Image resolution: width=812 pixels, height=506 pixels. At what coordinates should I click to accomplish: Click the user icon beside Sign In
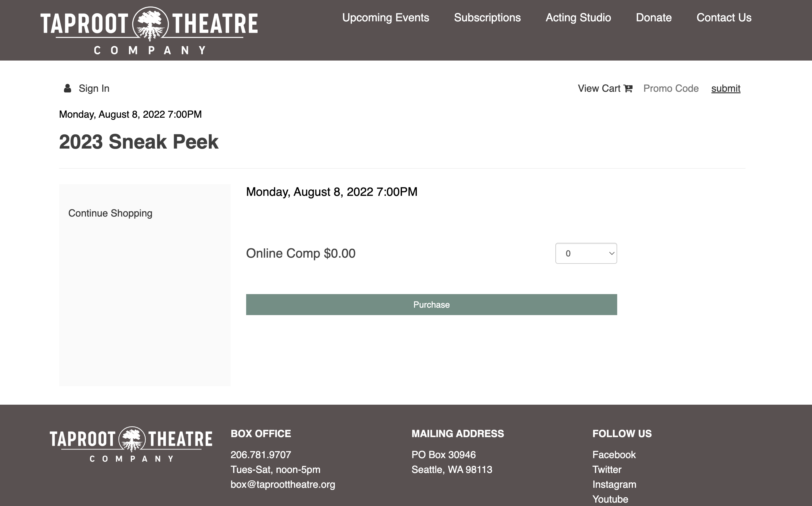pyautogui.click(x=67, y=88)
